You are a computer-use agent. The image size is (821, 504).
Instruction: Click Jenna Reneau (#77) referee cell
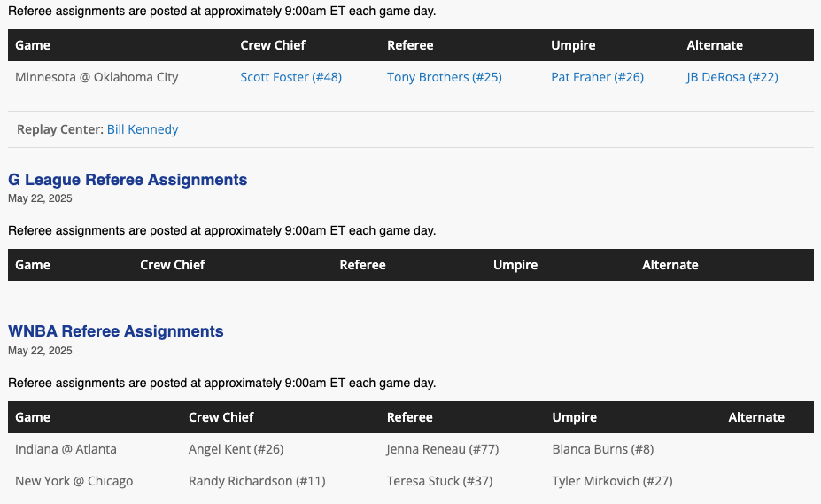442,449
